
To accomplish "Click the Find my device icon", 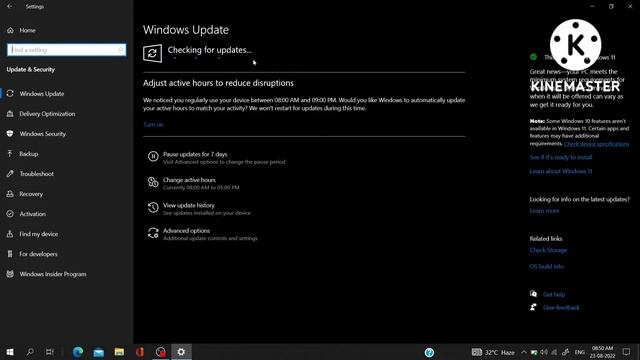I will [10, 234].
